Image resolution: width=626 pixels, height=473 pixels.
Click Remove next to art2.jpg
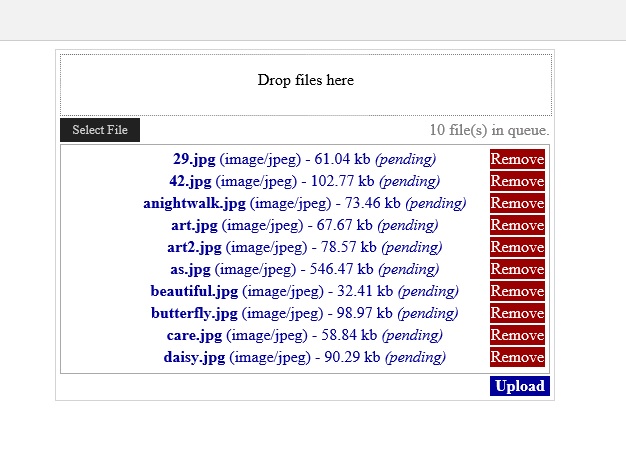pyautogui.click(x=517, y=247)
